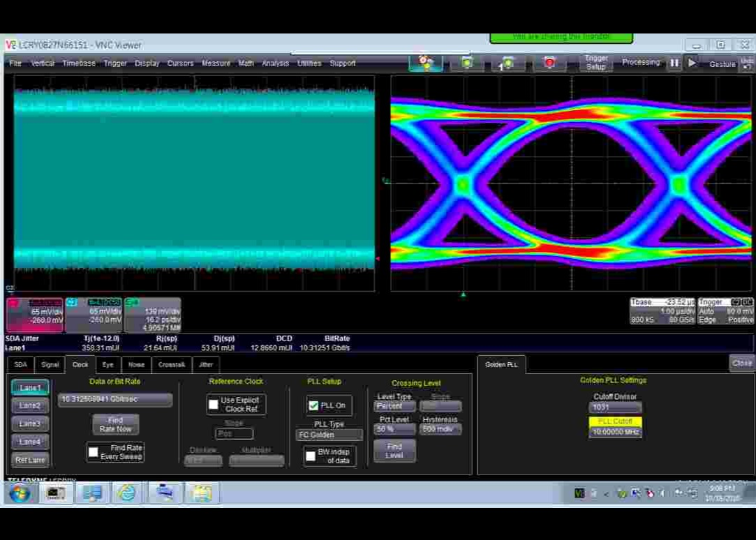
Task: Select the Lane2 button
Action: coord(30,405)
